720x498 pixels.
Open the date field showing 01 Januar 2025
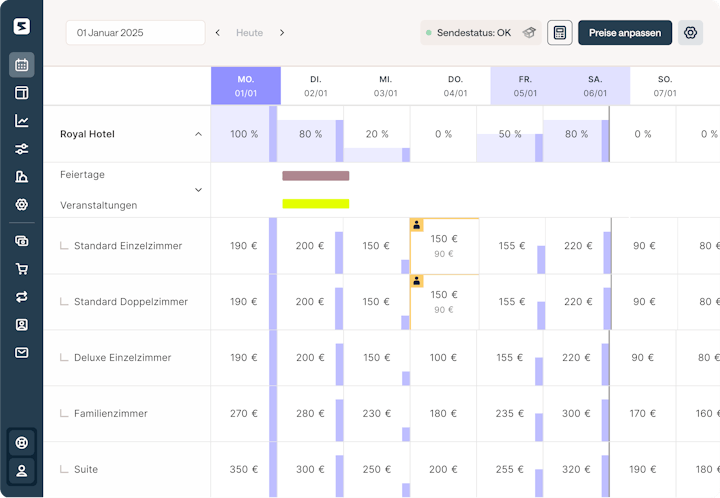click(135, 33)
